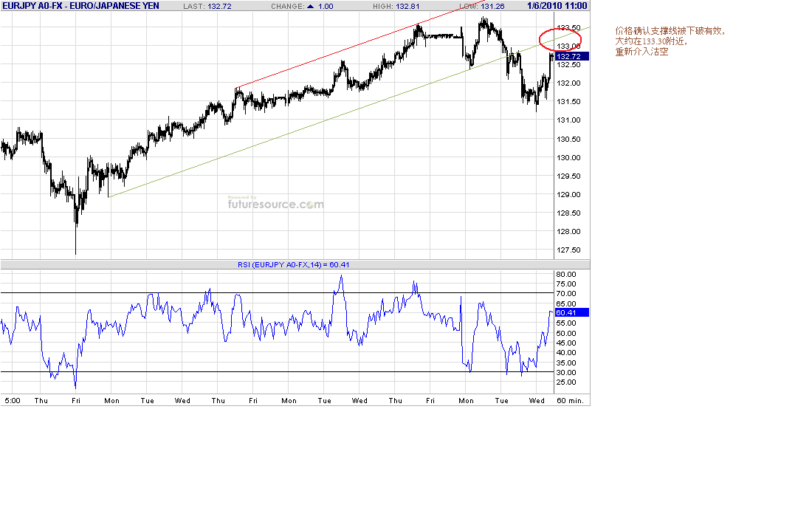Click the annotation line 价格确认支撑线被下破有效
This screenshot has height=522, width=812.
pos(670,31)
